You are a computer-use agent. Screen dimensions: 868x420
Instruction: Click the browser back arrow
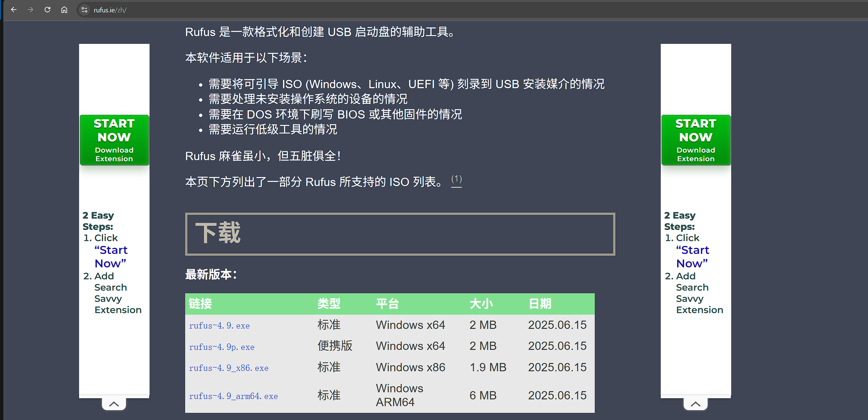(14, 10)
